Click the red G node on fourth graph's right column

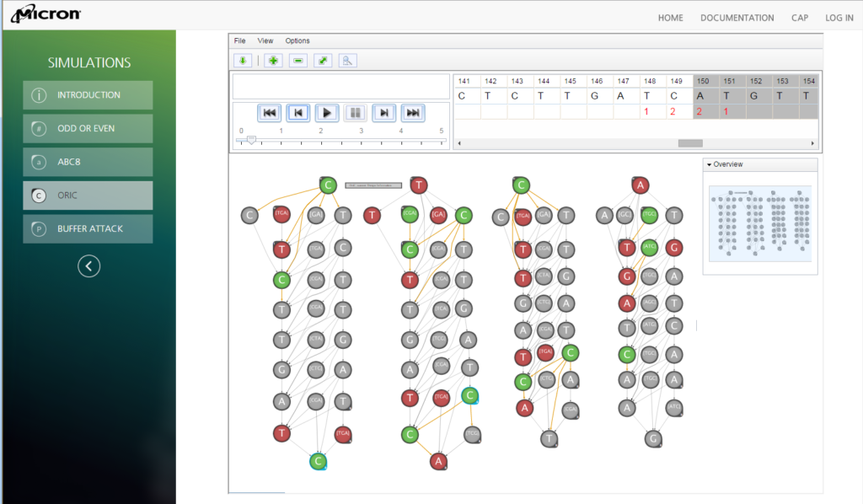pyautogui.click(x=674, y=248)
